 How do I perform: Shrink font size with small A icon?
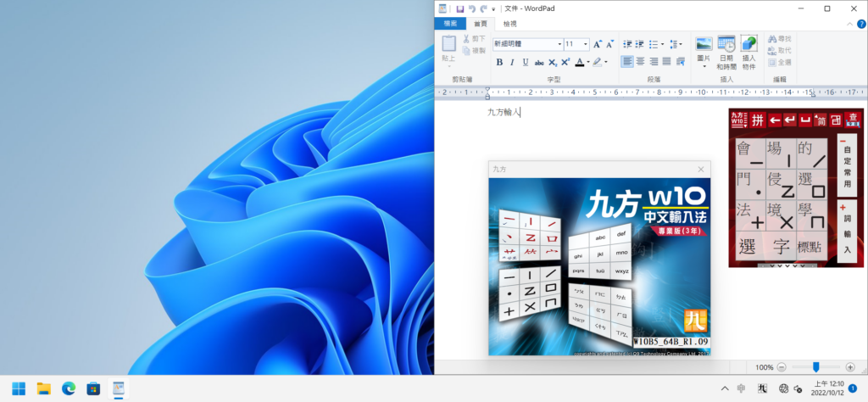coord(609,44)
